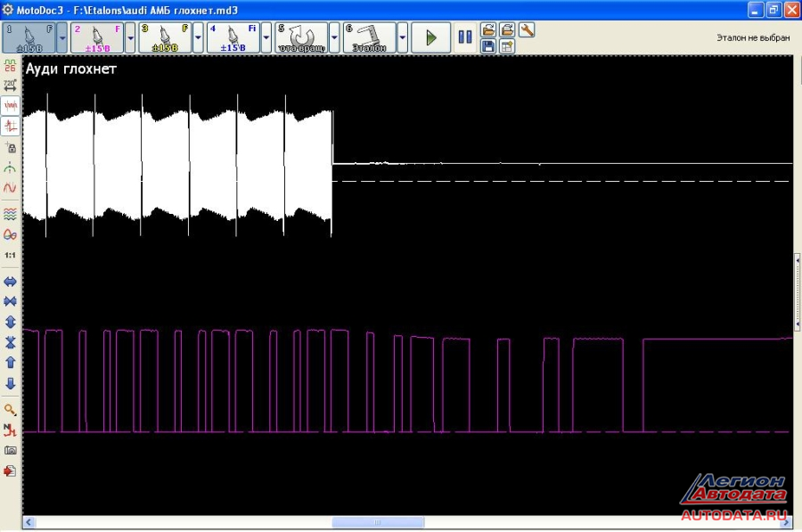
Task: Open channel 6 Эталон dropdown arrow
Action: pos(402,37)
